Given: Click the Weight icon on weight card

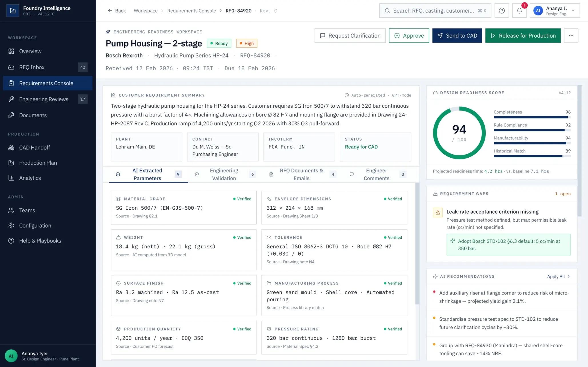Looking at the screenshot, I should (x=118, y=237).
